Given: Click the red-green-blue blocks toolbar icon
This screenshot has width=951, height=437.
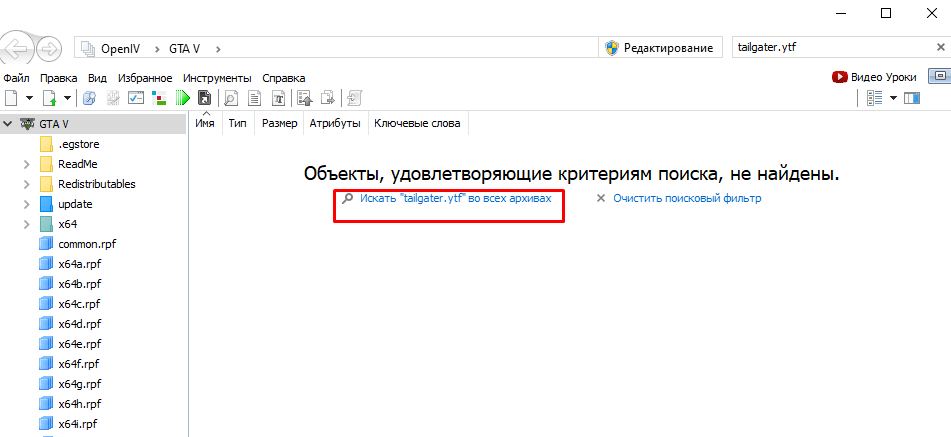Looking at the screenshot, I should pos(159,97).
